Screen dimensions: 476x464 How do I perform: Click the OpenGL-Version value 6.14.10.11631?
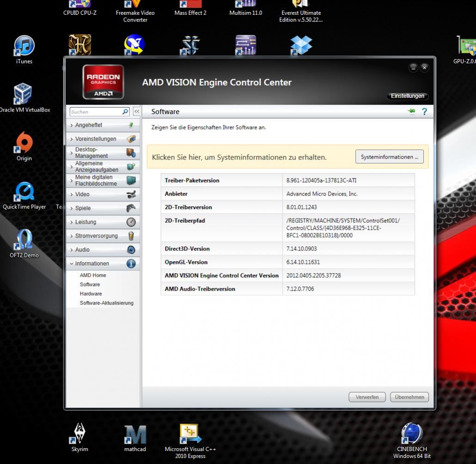coord(303,262)
